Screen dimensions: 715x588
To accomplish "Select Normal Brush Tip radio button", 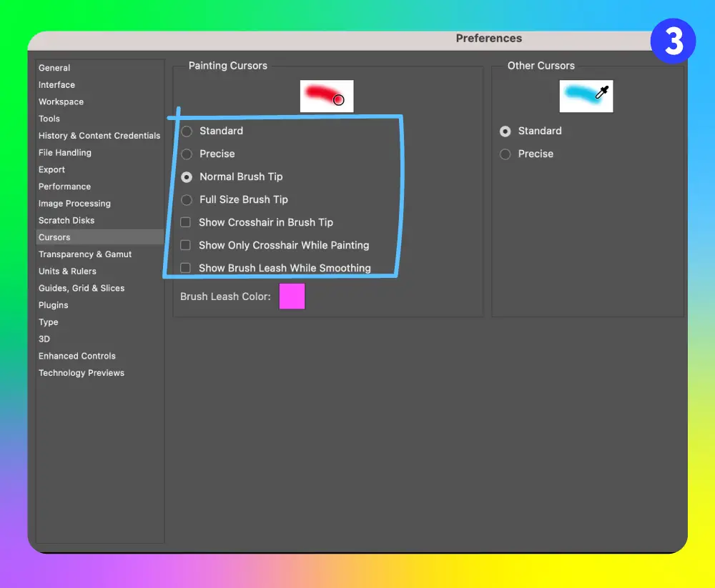I will (187, 177).
